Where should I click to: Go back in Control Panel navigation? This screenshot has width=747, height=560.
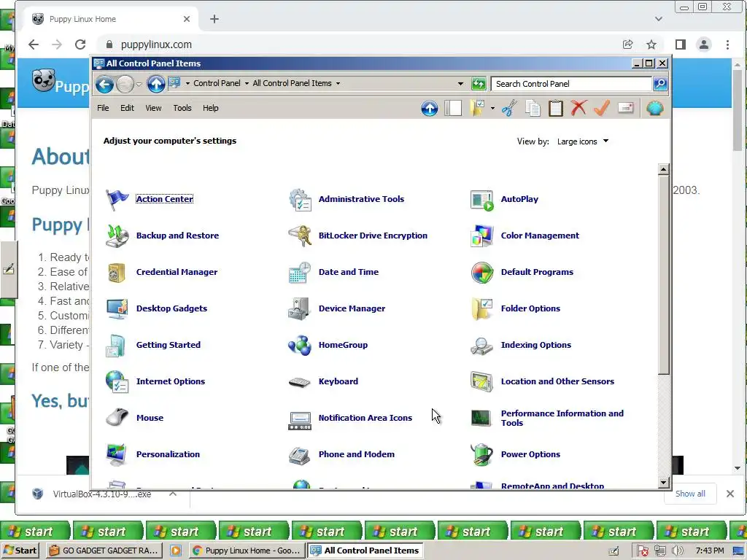pos(104,85)
